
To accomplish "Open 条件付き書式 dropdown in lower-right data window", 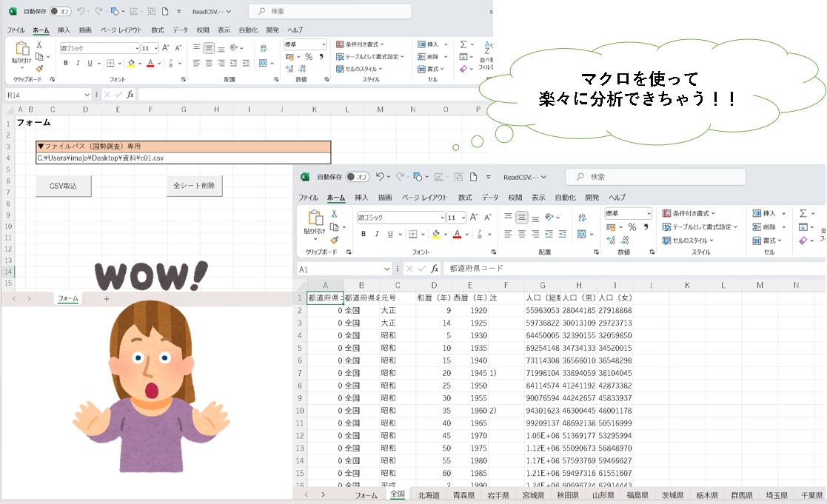I will point(689,213).
